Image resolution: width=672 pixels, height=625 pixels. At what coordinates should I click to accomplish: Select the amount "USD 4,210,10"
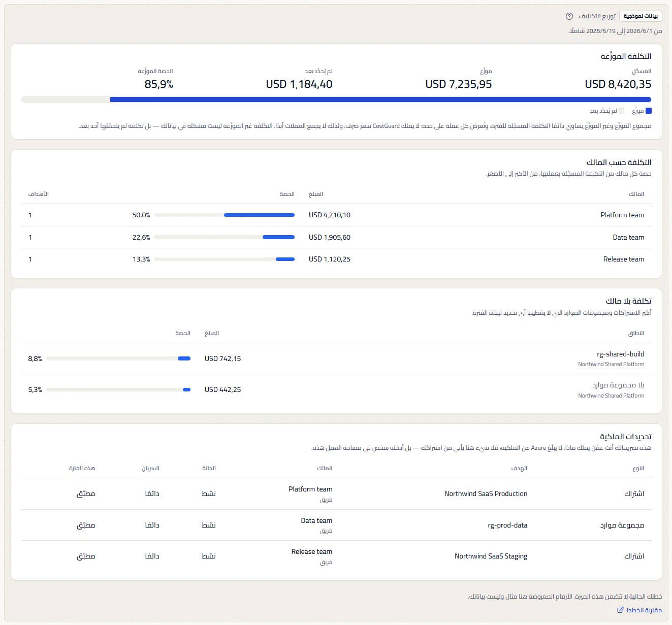click(x=330, y=215)
